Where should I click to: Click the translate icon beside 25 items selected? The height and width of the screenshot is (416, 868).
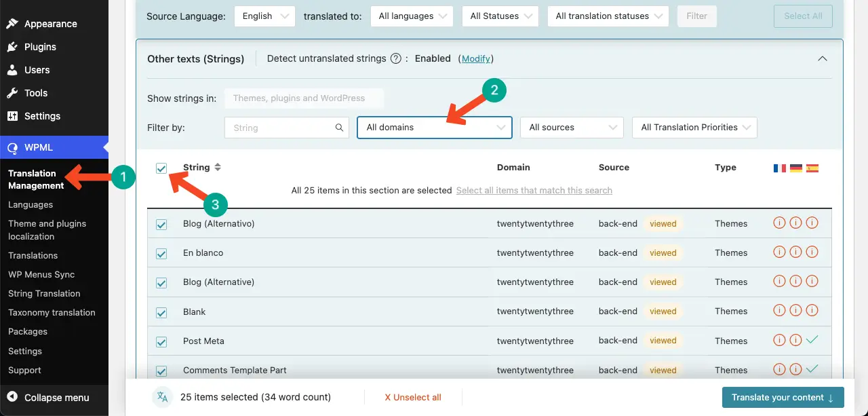[162, 397]
